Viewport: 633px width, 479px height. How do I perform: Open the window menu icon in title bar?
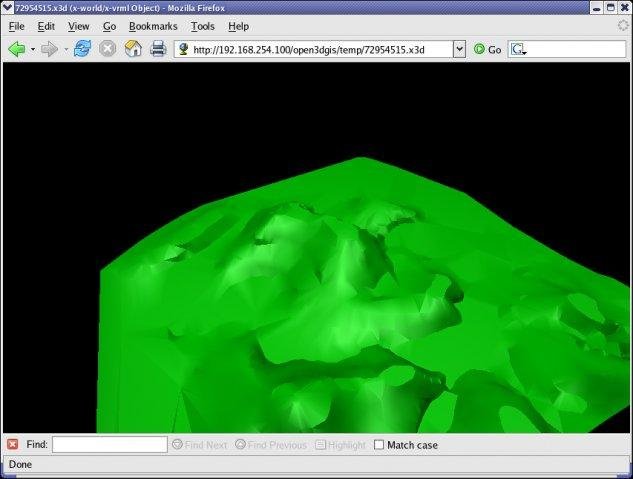[7, 7]
